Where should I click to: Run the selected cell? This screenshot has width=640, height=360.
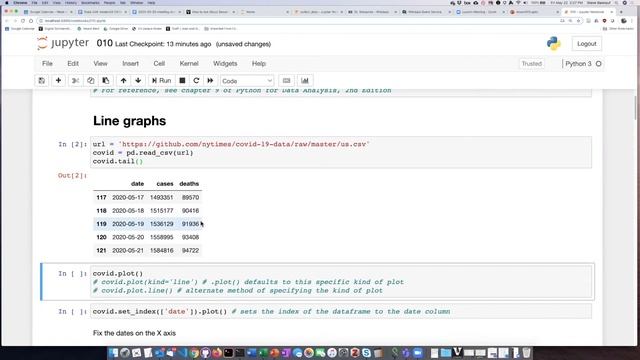162,80
